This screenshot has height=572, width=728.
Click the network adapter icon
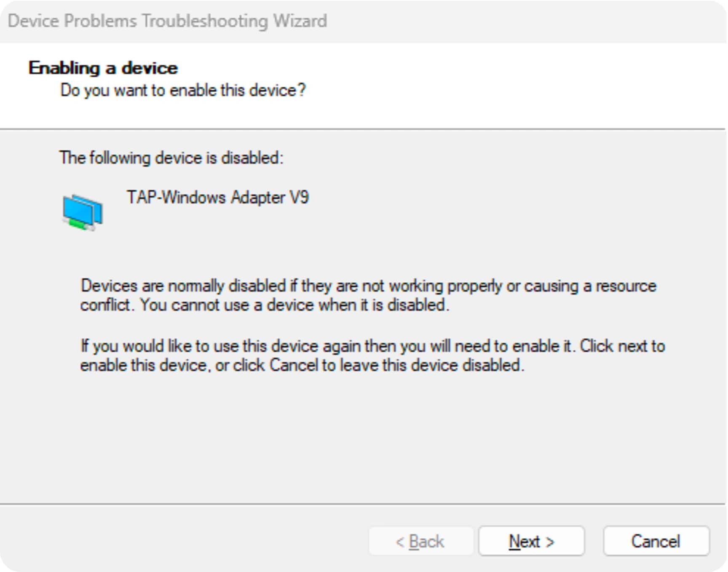pyautogui.click(x=83, y=212)
